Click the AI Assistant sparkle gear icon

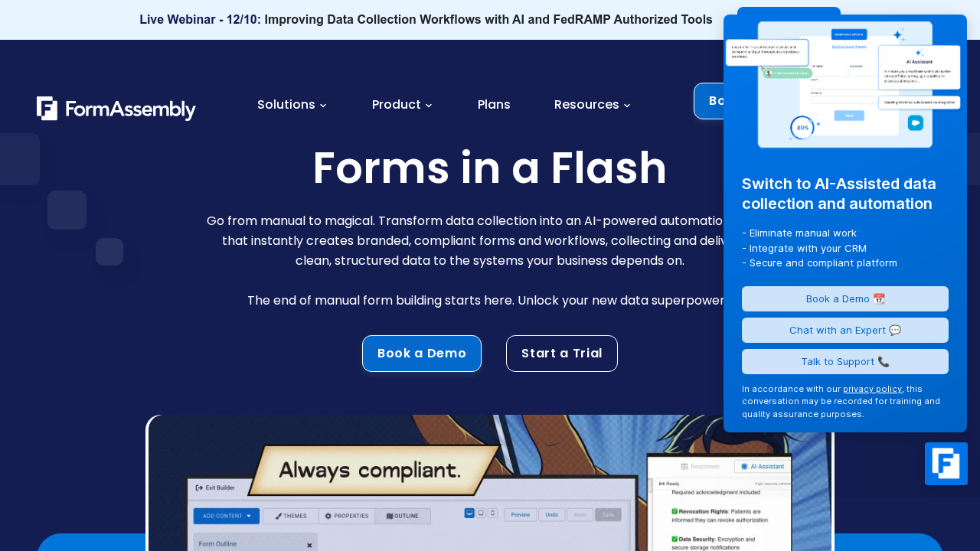(x=743, y=467)
